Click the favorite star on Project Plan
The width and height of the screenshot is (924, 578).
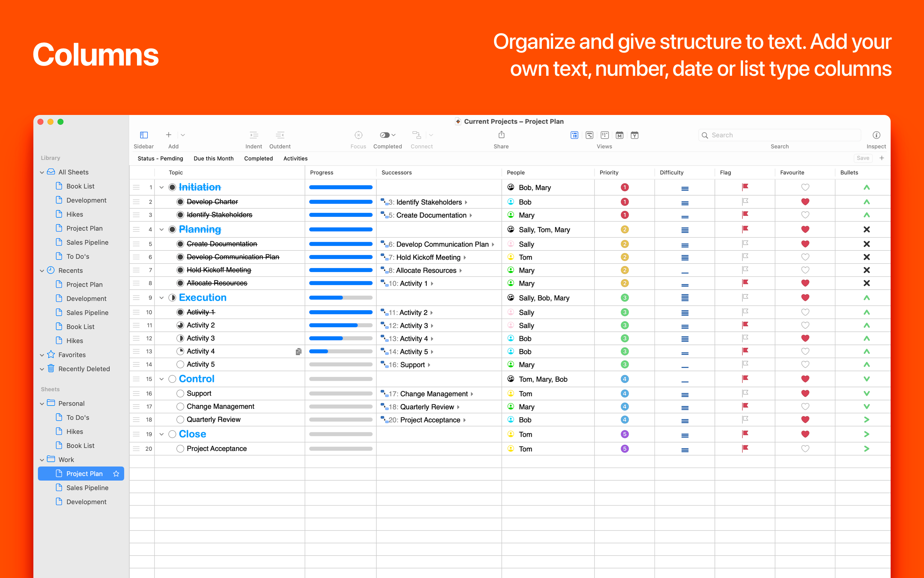pos(116,474)
